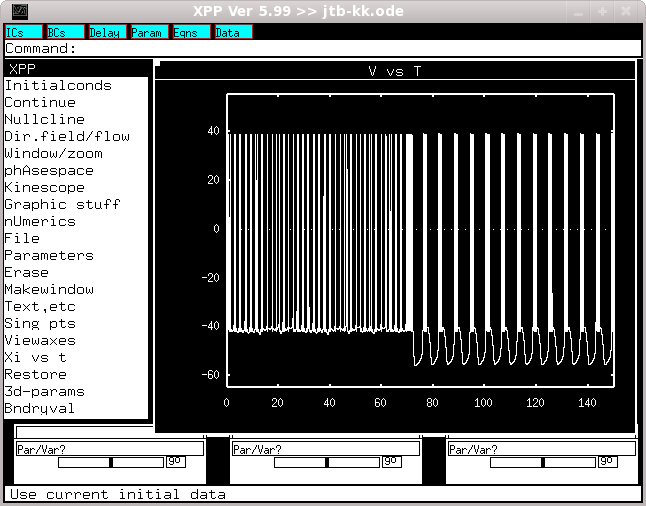This screenshot has height=506, width=646.
Task: Click the first Par/Var? input field
Action: pos(110,449)
